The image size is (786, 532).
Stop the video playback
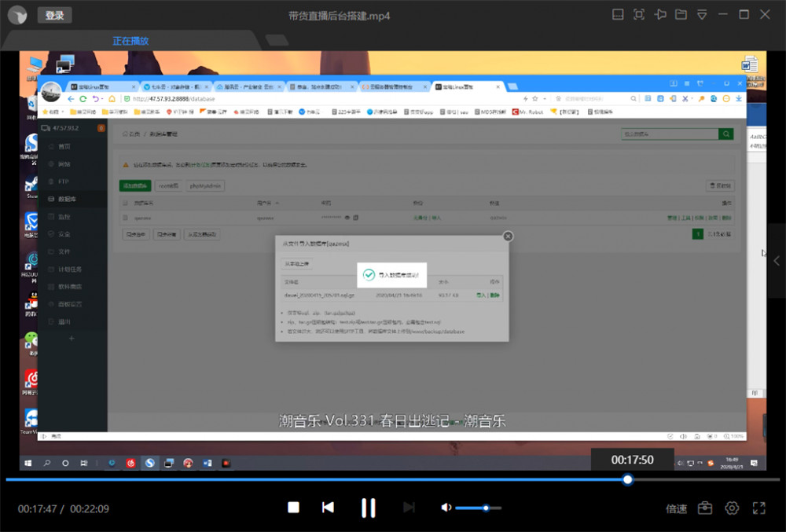pos(293,508)
